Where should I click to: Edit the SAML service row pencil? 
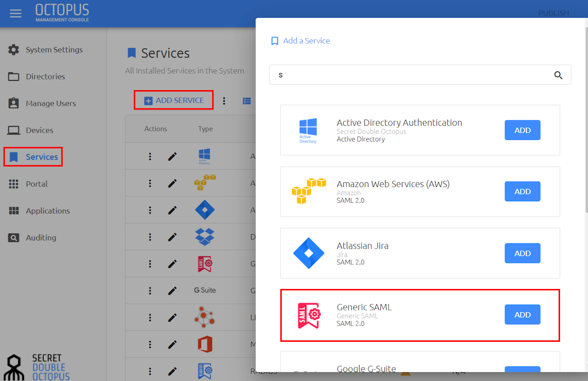point(172,264)
